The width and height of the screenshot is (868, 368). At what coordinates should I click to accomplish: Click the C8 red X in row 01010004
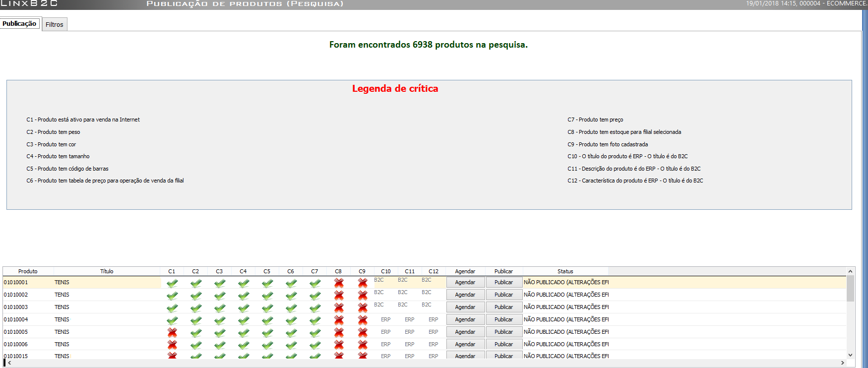pyautogui.click(x=339, y=320)
